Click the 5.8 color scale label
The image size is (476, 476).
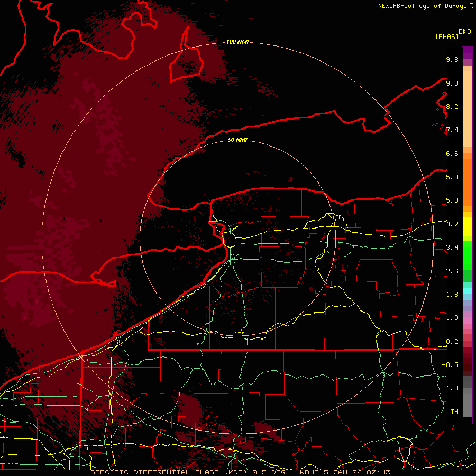tap(452, 177)
